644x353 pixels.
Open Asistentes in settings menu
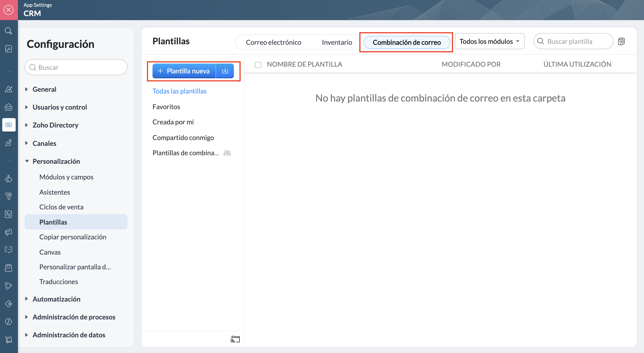pos(55,192)
